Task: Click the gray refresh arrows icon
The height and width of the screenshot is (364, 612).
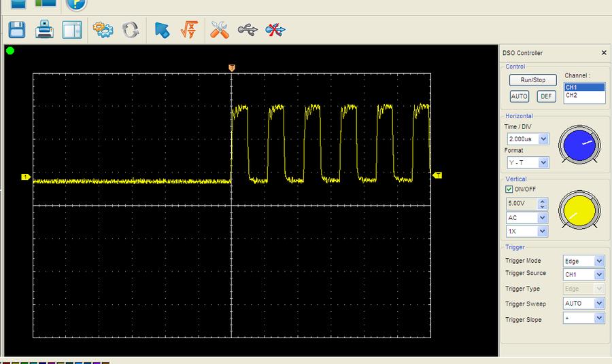Action: tap(131, 30)
